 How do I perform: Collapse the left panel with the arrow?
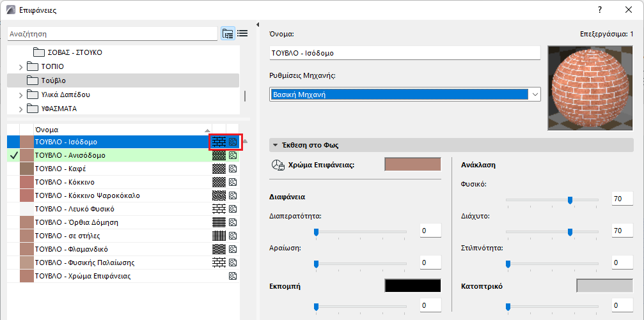click(258, 25)
